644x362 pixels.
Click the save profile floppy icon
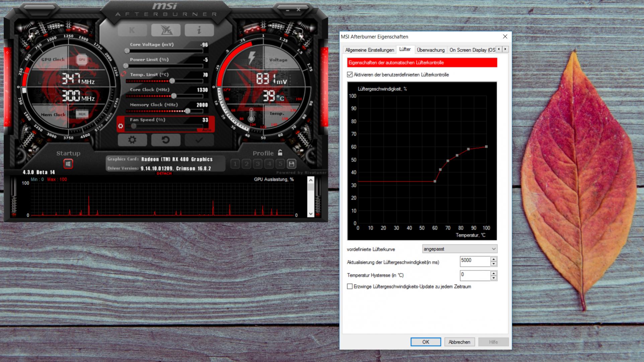(292, 164)
